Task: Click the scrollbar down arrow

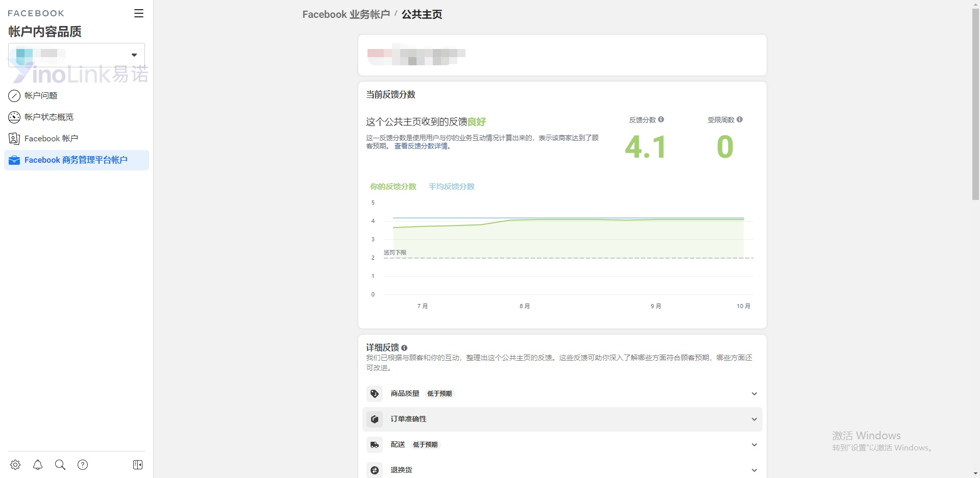Action: point(975,473)
